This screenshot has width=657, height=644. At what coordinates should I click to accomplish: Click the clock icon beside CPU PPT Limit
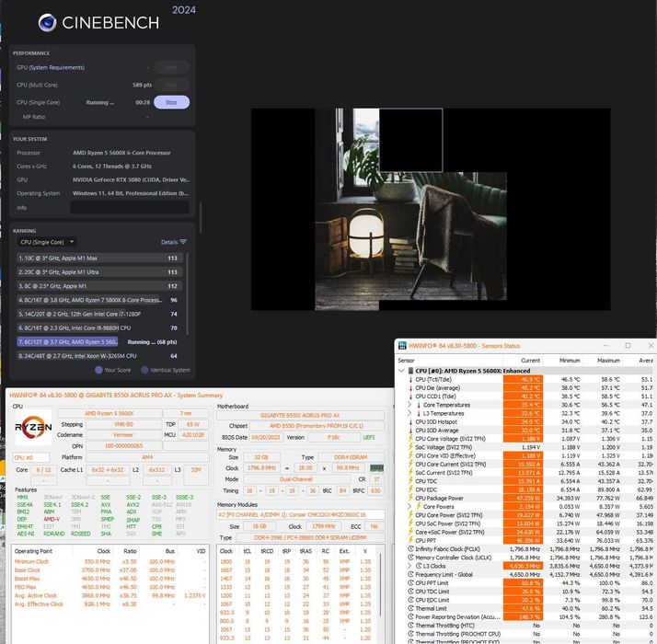[410, 583]
